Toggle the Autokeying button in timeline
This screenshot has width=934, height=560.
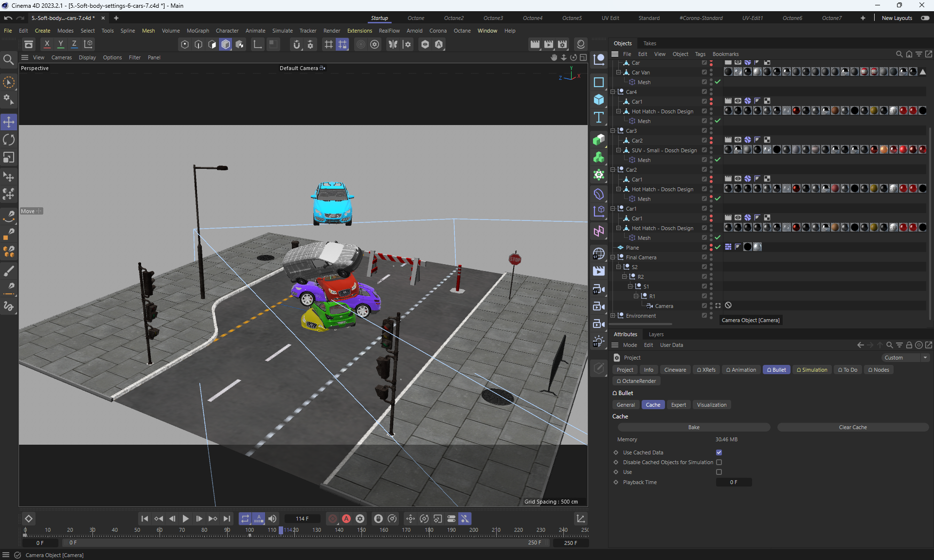point(346,519)
